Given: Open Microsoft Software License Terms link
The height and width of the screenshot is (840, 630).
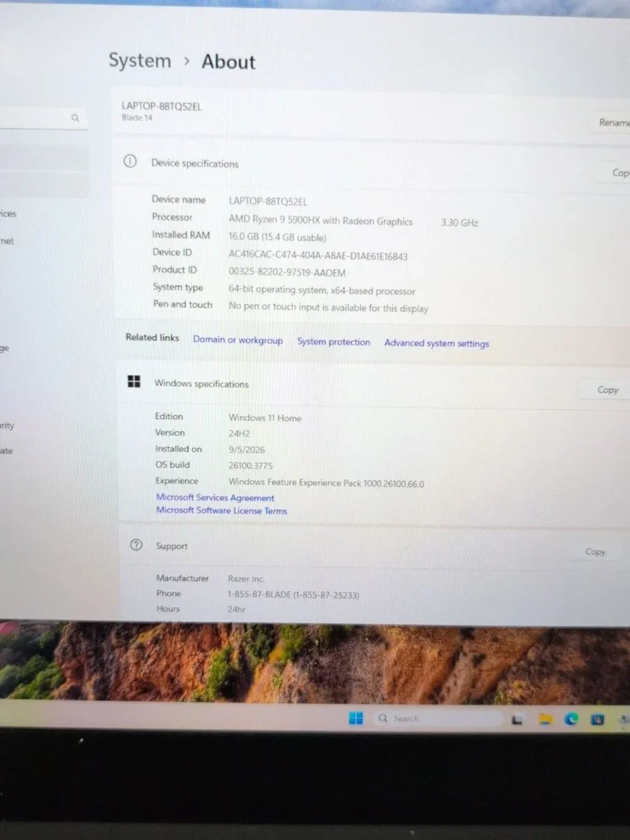Looking at the screenshot, I should (x=222, y=510).
